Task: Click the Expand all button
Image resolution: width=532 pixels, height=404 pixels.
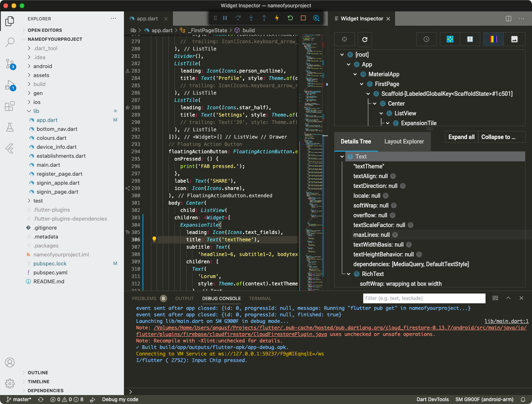Action: tap(461, 137)
